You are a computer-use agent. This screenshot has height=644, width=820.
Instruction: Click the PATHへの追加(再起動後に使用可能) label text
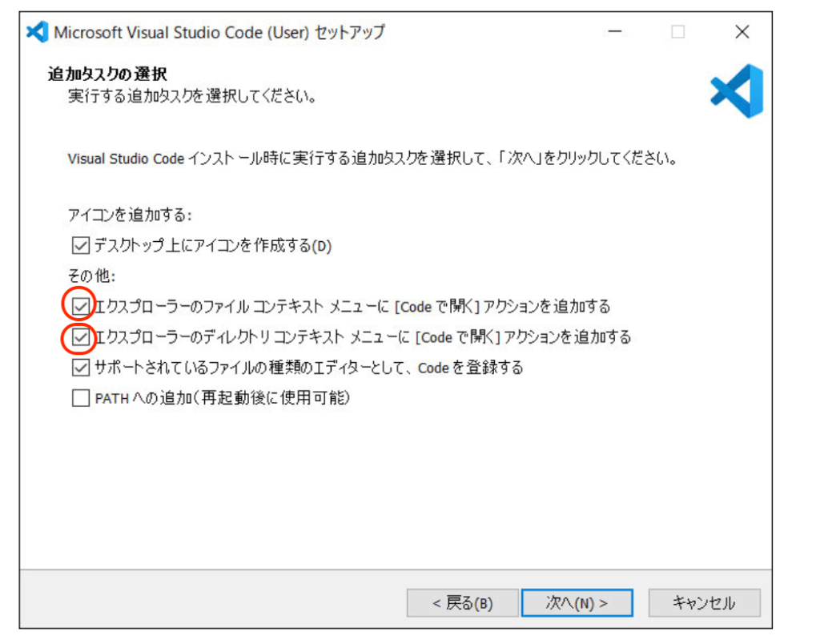coord(223,398)
